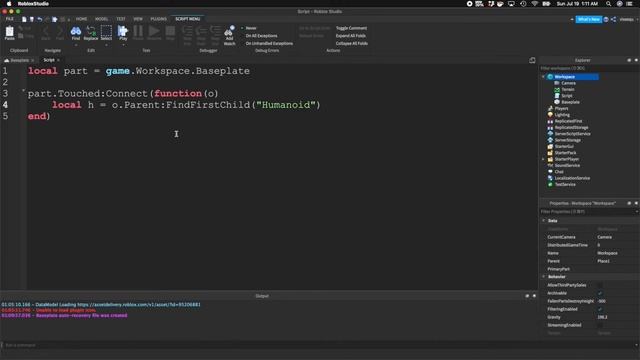Click the Chat service icon
Image resolution: width=640 pixels, height=360 pixels.
(x=550, y=171)
